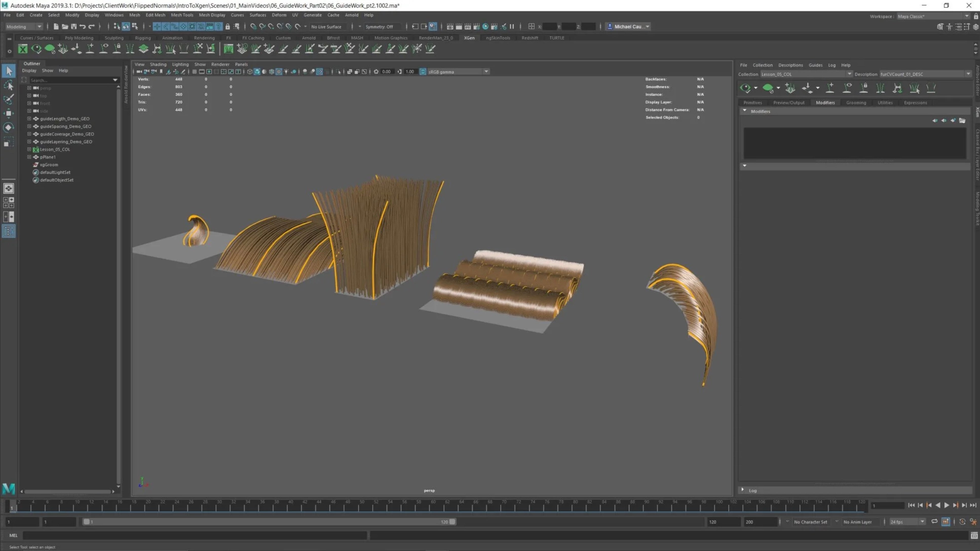
Task: Click the open folder icon in Modifiers section
Action: [962, 121]
